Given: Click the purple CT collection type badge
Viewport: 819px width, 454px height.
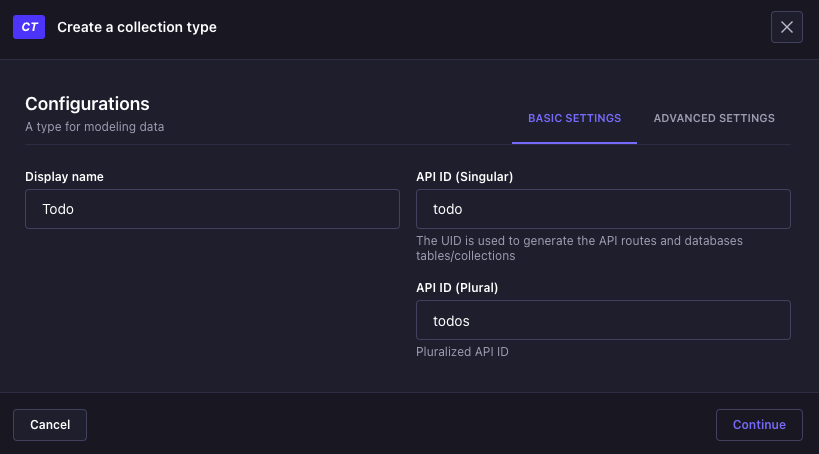Looking at the screenshot, I should [x=29, y=27].
